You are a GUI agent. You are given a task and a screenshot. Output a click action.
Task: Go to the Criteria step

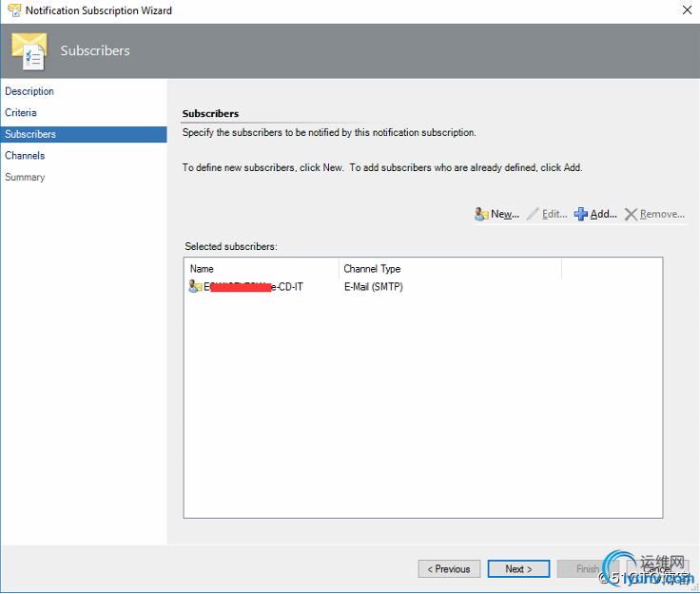(x=21, y=113)
